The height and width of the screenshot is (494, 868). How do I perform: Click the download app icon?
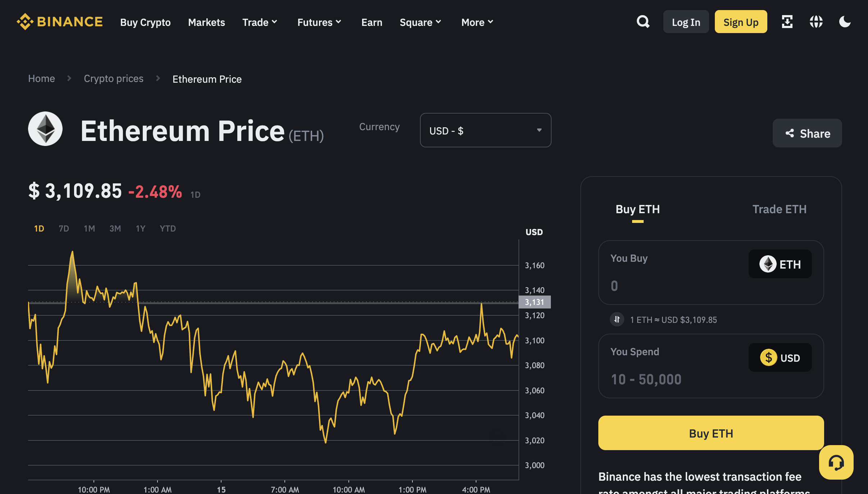(787, 22)
